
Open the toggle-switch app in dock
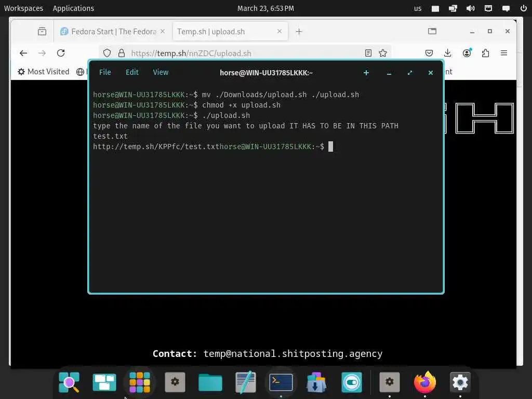tap(352, 382)
